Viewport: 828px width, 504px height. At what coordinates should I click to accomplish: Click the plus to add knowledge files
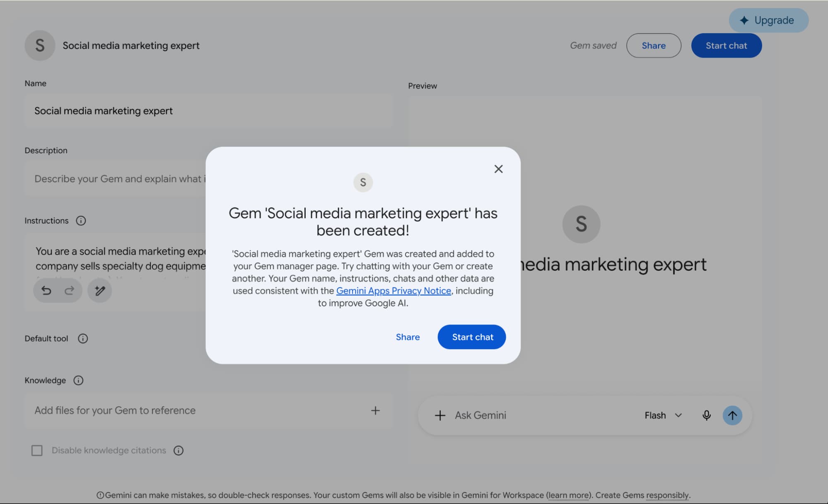tap(375, 410)
